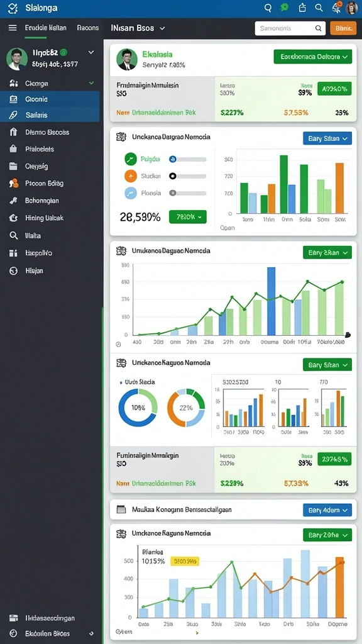Switch to the Bacons tab
This screenshot has height=644, width=362.
88,28
